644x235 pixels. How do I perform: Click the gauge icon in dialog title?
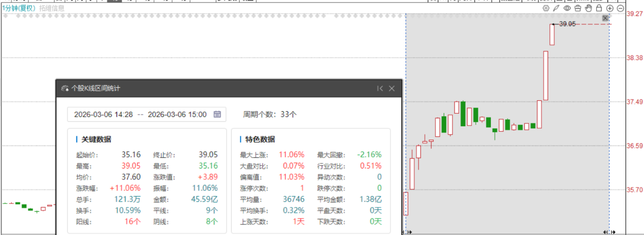pyautogui.click(x=64, y=88)
